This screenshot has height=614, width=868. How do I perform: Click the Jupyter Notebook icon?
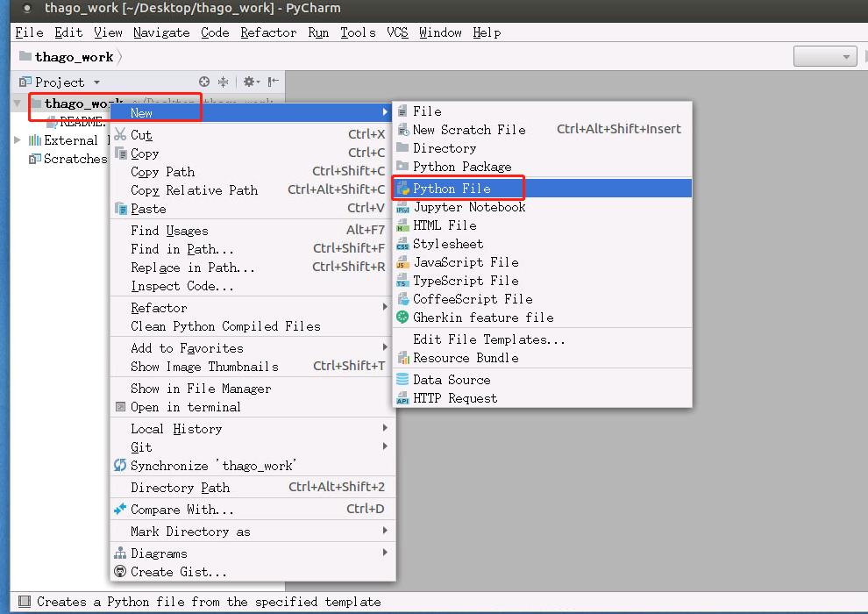pos(403,207)
